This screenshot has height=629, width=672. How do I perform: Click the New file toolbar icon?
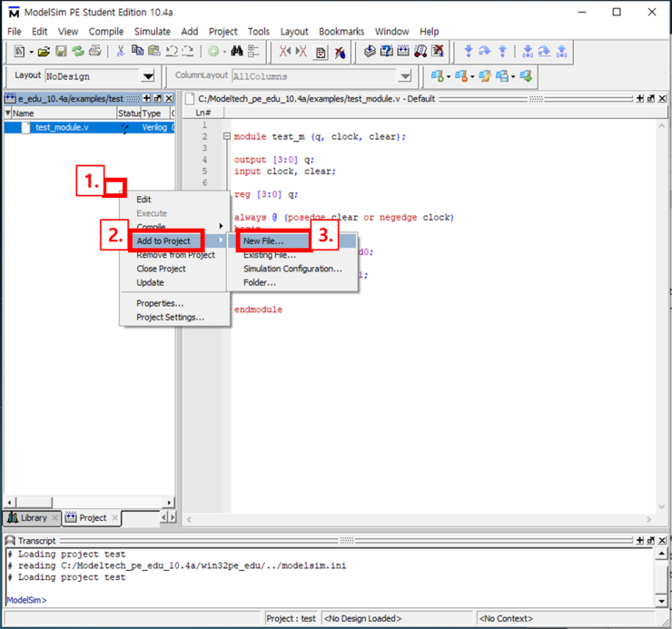click(19, 52)
